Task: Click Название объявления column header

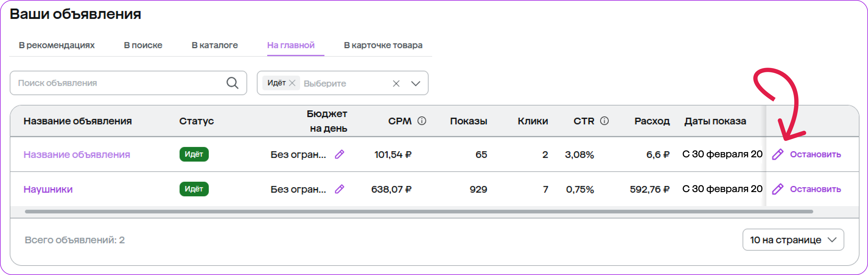Action: 78,121
